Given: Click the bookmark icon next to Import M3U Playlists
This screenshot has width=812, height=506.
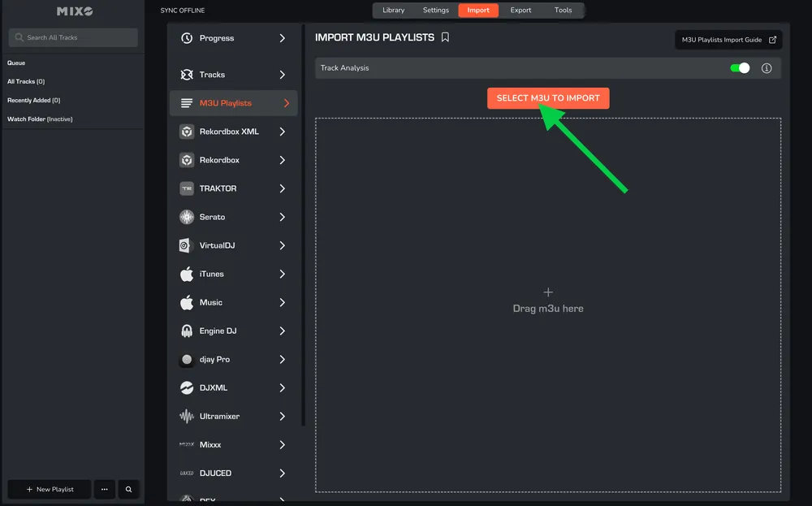Looking at the screenshot, I should coord(445,37).
